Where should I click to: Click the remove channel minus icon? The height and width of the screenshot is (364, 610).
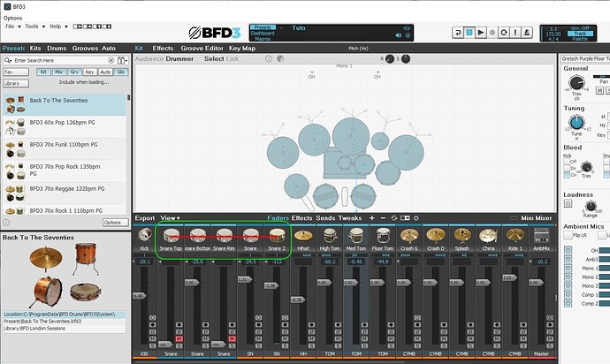(x=383, y=218)
